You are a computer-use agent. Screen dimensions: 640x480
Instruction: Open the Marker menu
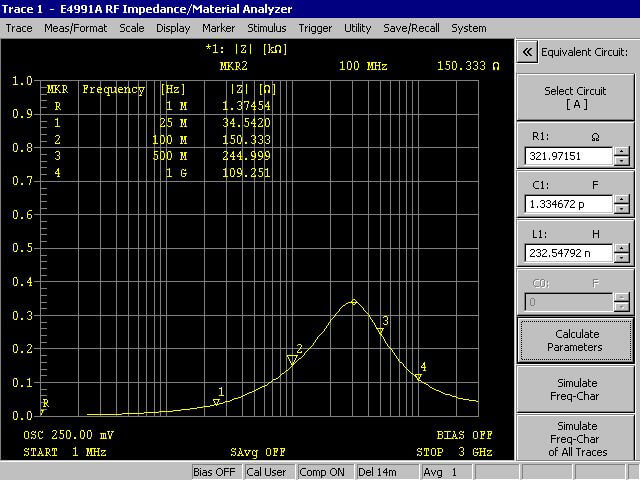point(218,28)
